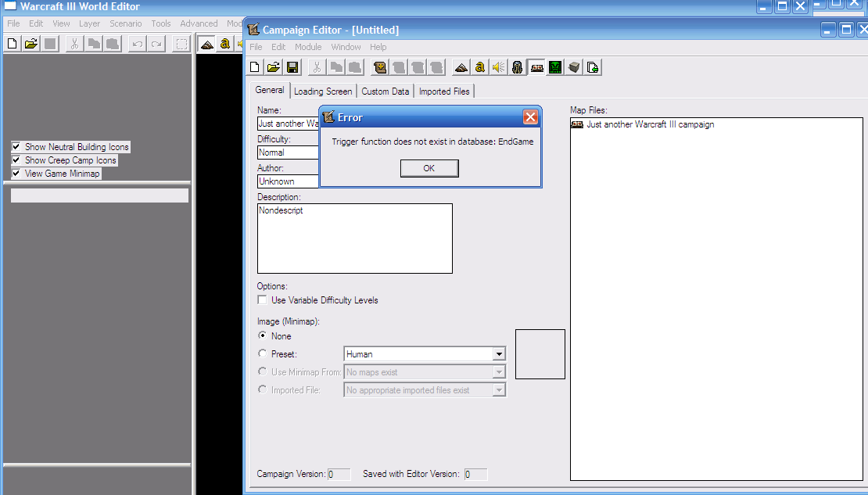Open 'No appropriate imported files exist' dropdown
This screenshot has width=868, height=495.
[499, 389]
